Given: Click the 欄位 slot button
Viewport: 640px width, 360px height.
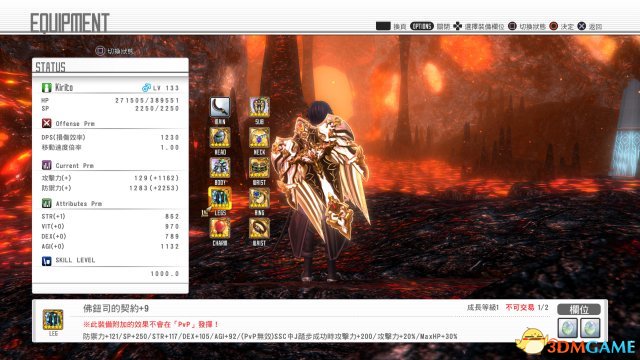Looking at the screenshot, I should click(x=579, y=309).
